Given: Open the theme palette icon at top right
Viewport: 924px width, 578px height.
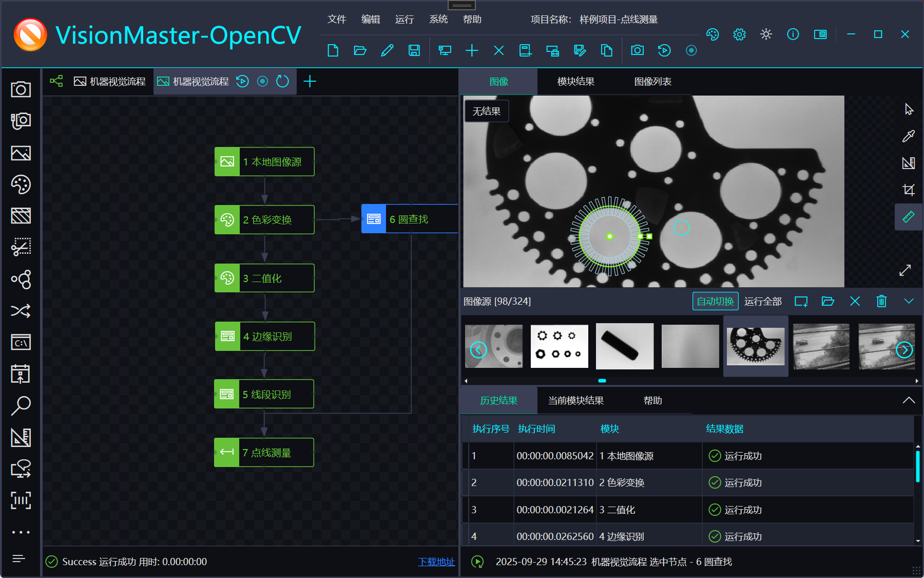Looking at the screenshot, I should 713,34.
